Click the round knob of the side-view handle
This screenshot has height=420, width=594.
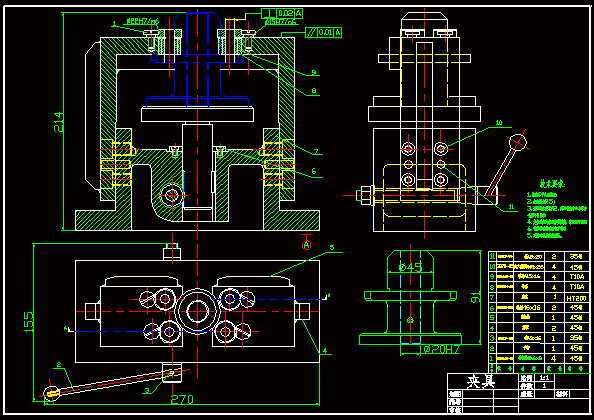[518, 142]
